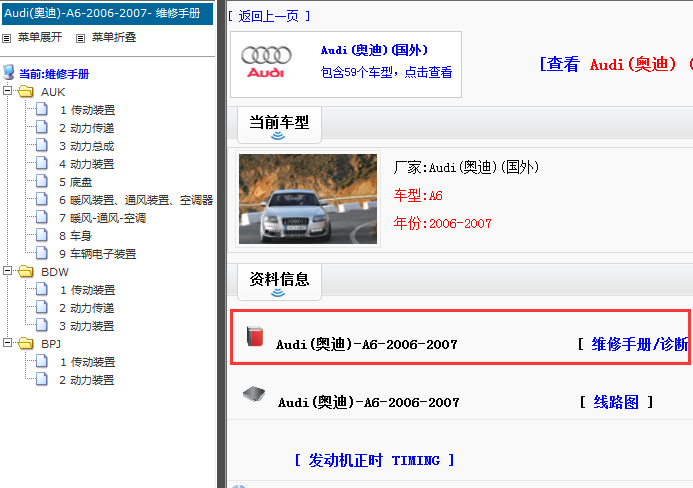This screenshot has height=488, width=693.
Task: Click page icon for BPJ 1 传动装置
Action: coord(42,361)
